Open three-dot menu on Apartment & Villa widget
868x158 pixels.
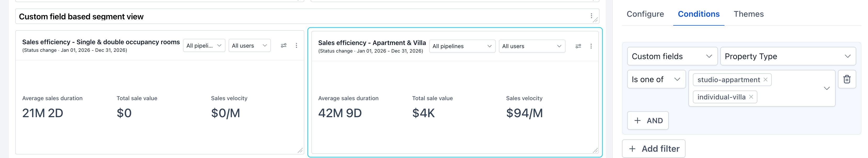tap(591, 46)
